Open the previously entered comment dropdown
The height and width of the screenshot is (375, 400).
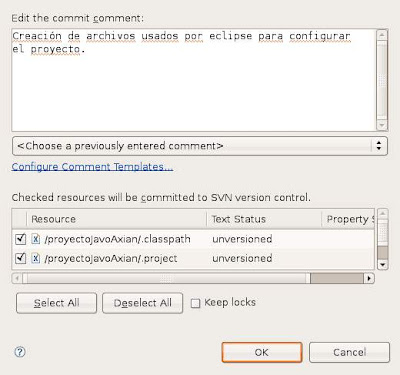[200, 146]
